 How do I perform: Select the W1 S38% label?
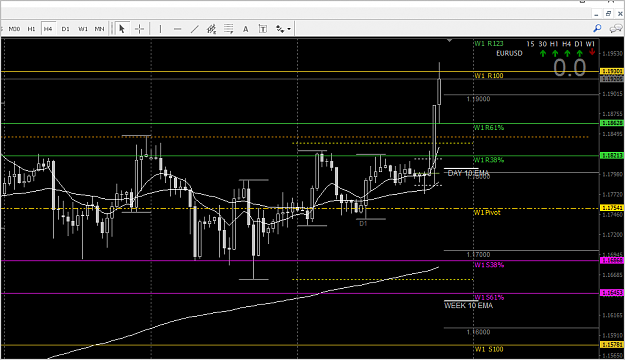tap(489, 265)
